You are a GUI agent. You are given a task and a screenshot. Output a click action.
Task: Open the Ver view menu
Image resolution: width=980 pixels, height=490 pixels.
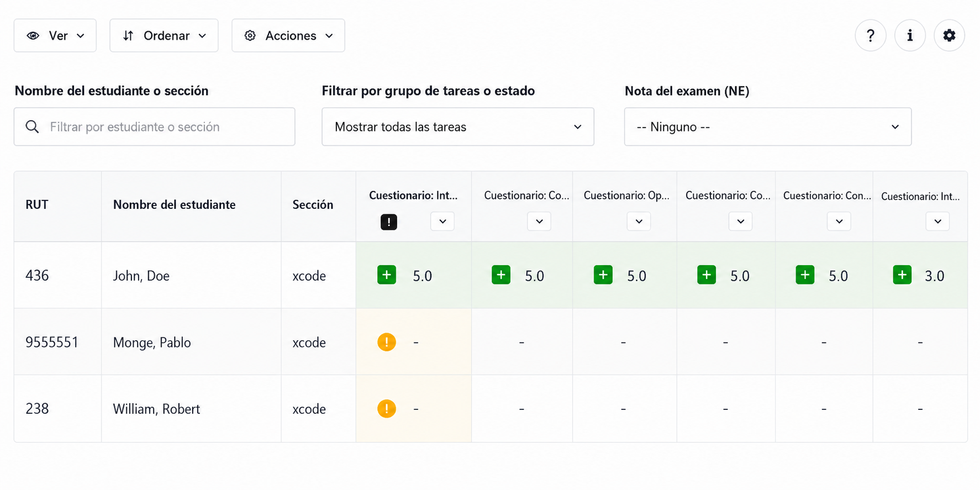[55, 35]
